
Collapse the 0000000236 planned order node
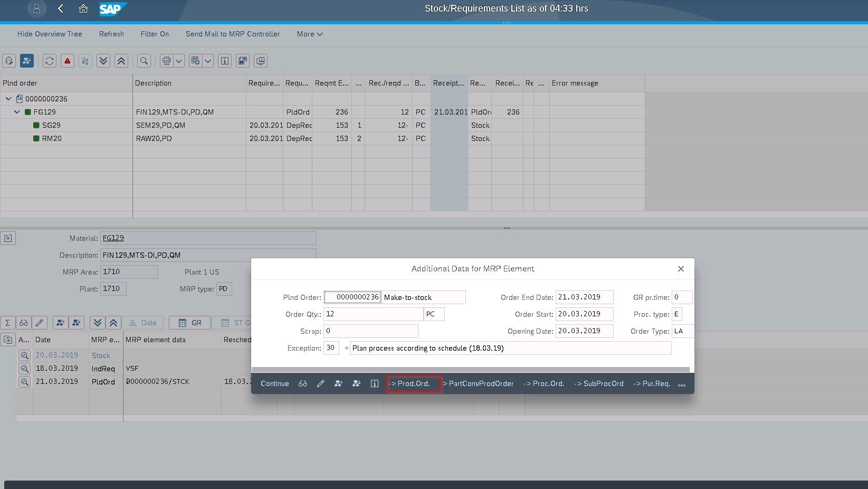tap(8, 99)
